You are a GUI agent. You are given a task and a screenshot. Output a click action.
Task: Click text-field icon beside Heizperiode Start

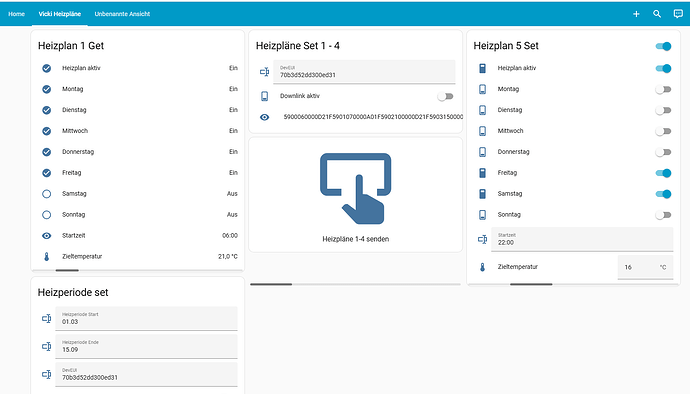[x=47, y=318]
